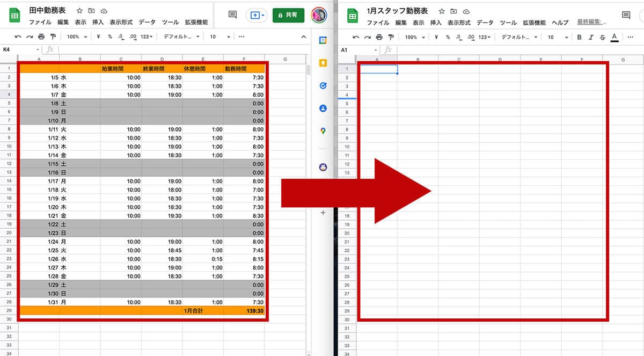Open the データ menu in 1月スタッフ勤務表

(486, 23)
